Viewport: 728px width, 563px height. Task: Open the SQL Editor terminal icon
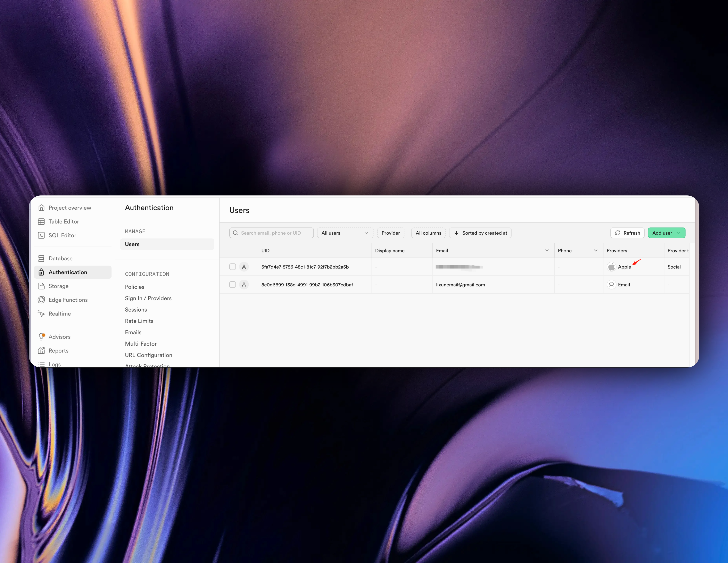pos(41,235)
